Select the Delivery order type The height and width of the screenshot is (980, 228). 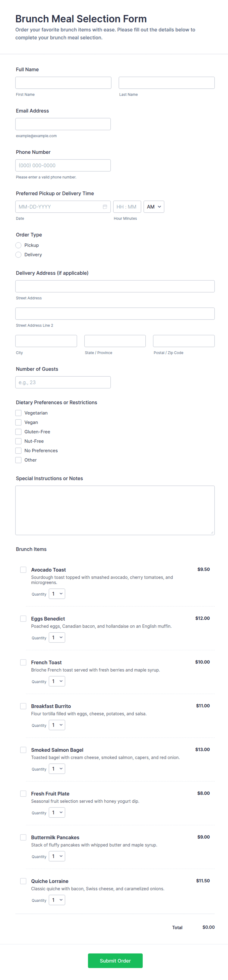pos(18,255)
